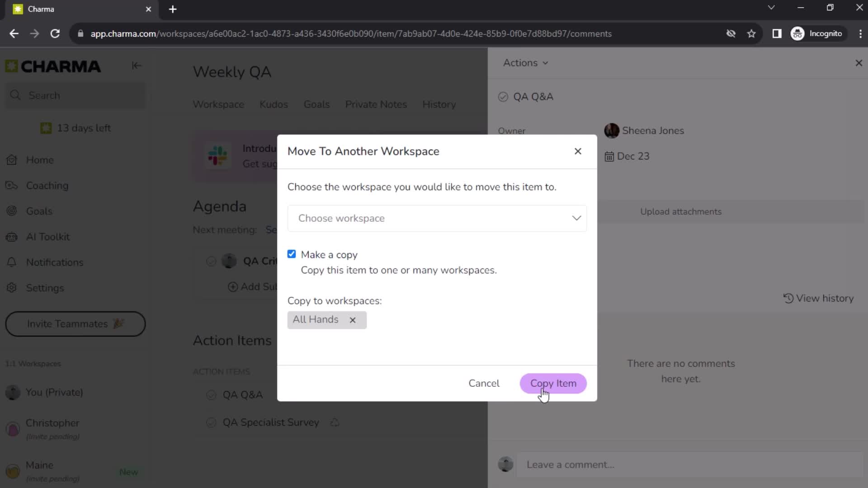Viewport: 868px width, 488px height.
Task: Open Goals target icon in sidebar
Action: 12,211
